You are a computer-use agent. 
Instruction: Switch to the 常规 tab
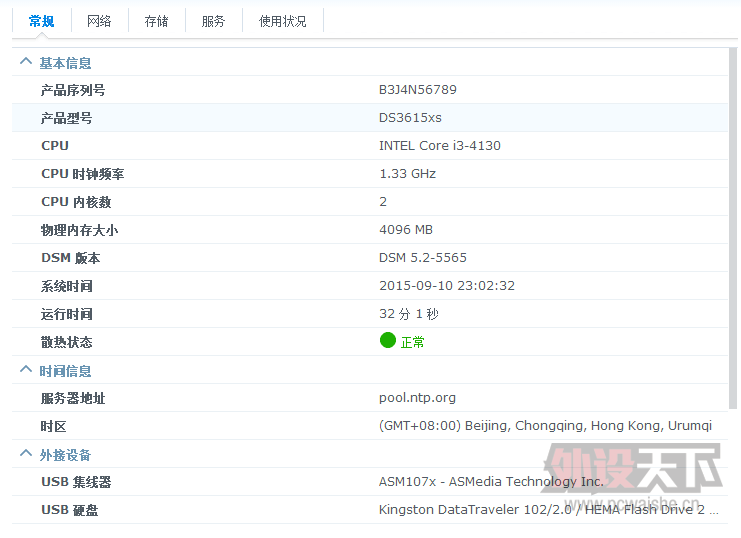[x=42, y=21]
